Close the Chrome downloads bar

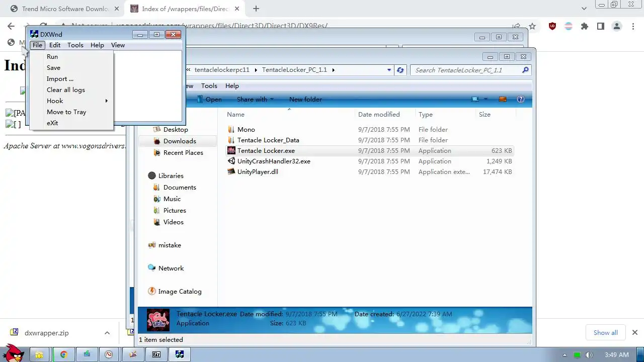point(635,332)
